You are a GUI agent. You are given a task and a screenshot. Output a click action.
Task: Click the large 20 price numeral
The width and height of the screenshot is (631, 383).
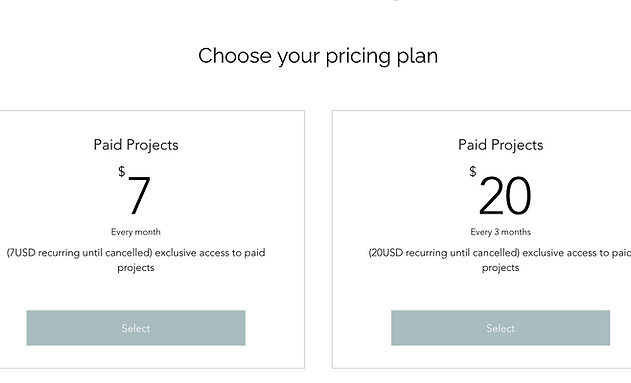tap(505, 196)
